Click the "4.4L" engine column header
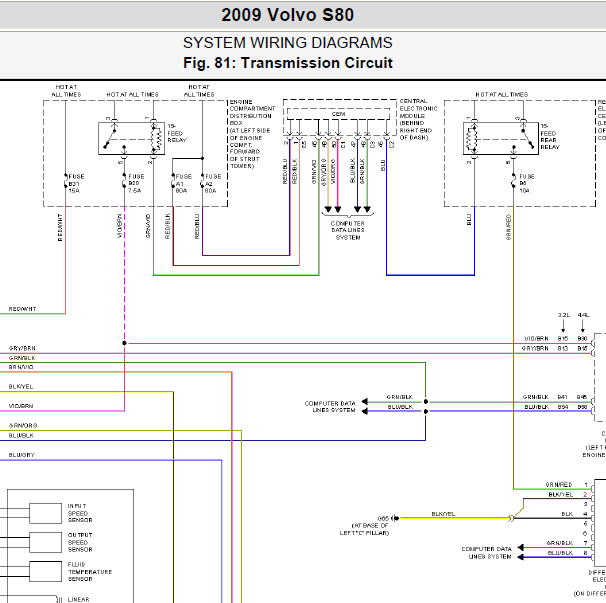606x603 pixels. coord(584,315)
